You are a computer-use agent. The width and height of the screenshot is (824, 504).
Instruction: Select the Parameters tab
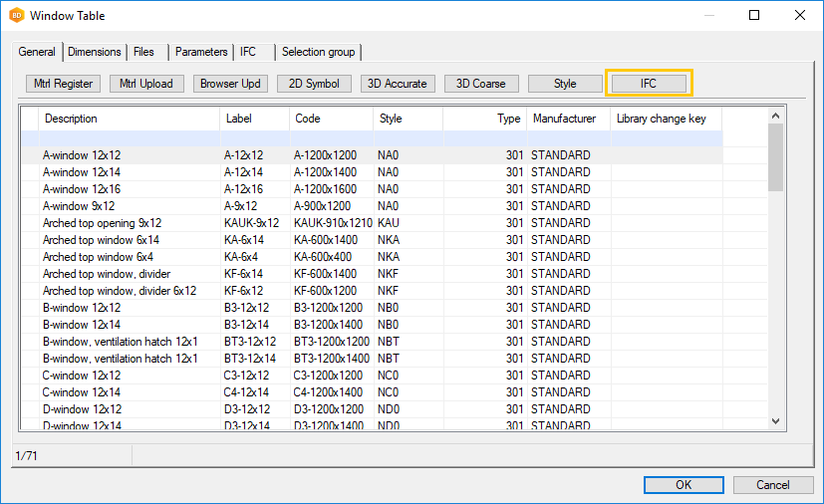(201, 52)
